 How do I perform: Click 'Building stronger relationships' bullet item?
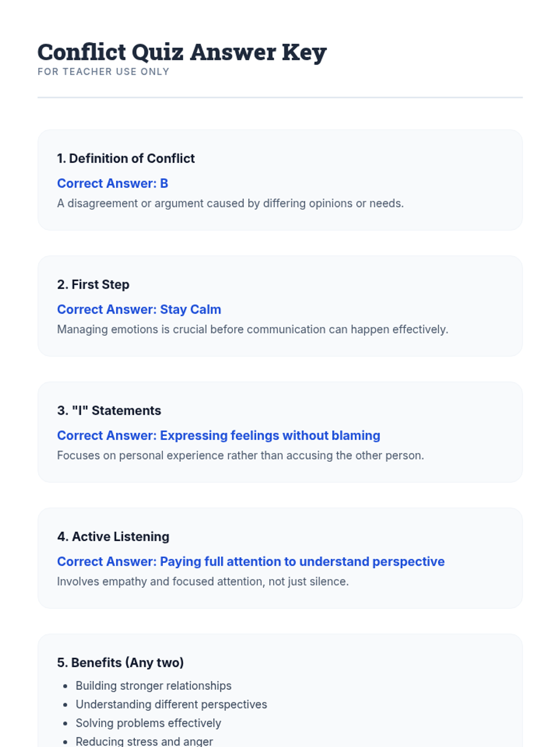tap(153, 686)
